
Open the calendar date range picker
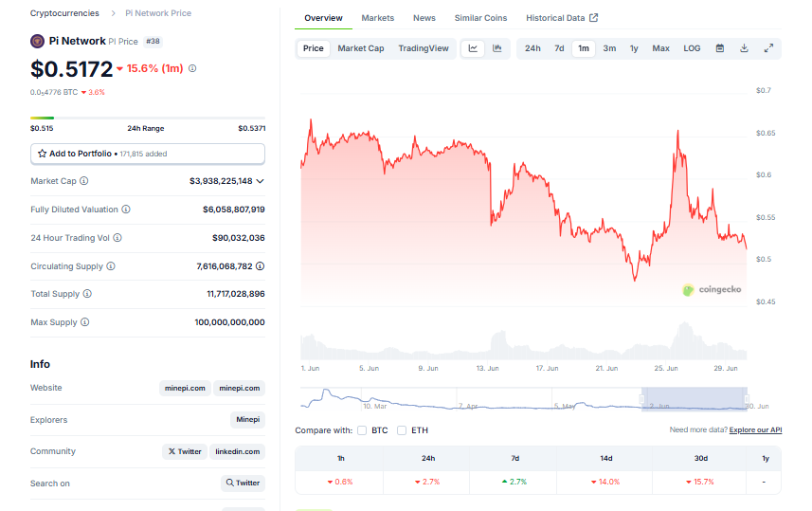coord(720,48)
